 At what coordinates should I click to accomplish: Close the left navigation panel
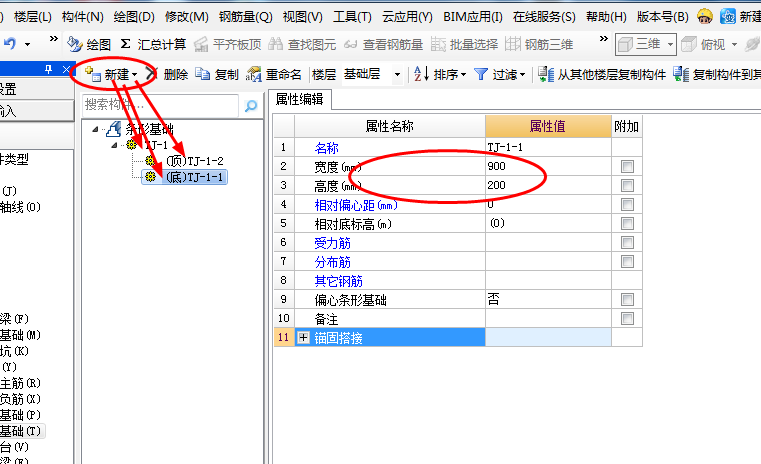point(66,69)
